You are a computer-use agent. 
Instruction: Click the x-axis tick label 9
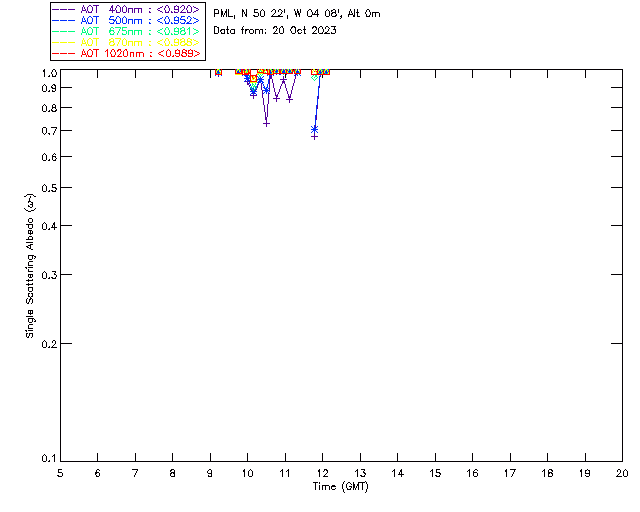(x=210, y=473)
